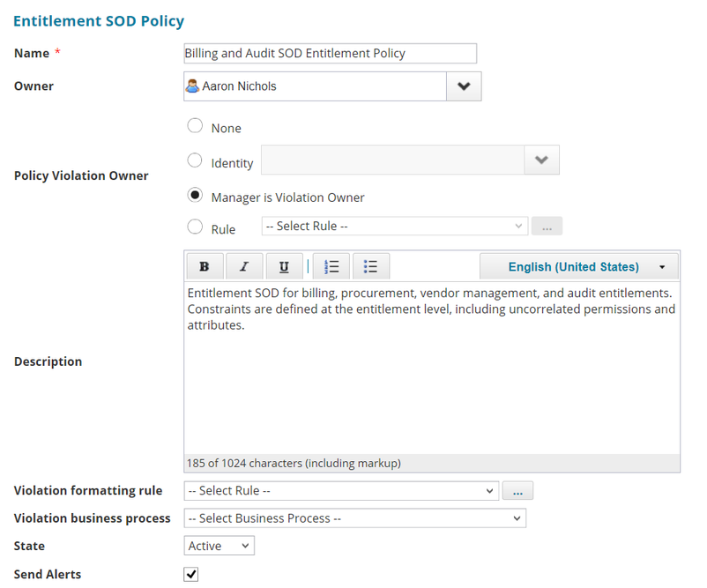
Task: Click the 'Entitlement SOD Policy' heading
Action: click(x=99, y=21)
